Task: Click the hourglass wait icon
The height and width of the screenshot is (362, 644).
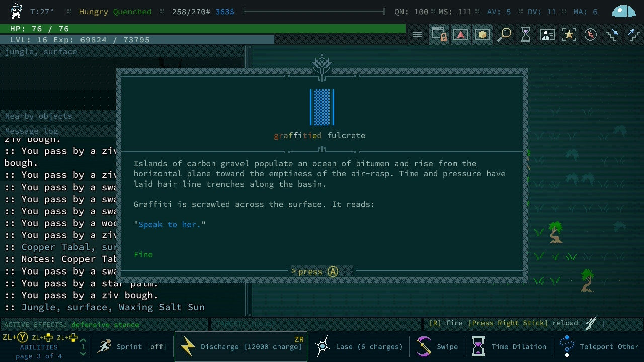Action: pos(526,35)
